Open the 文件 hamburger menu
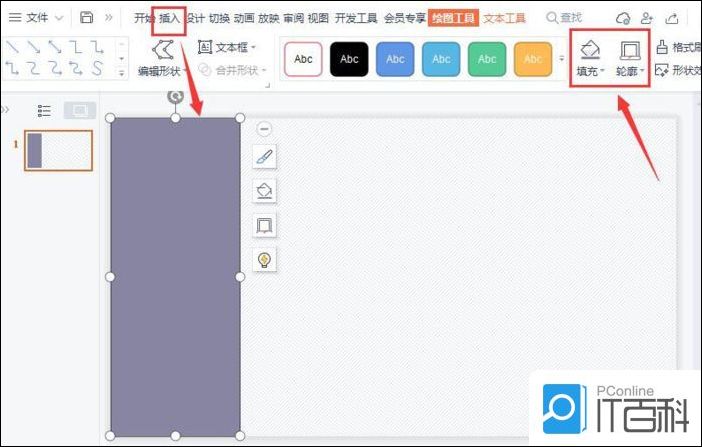 28,17
